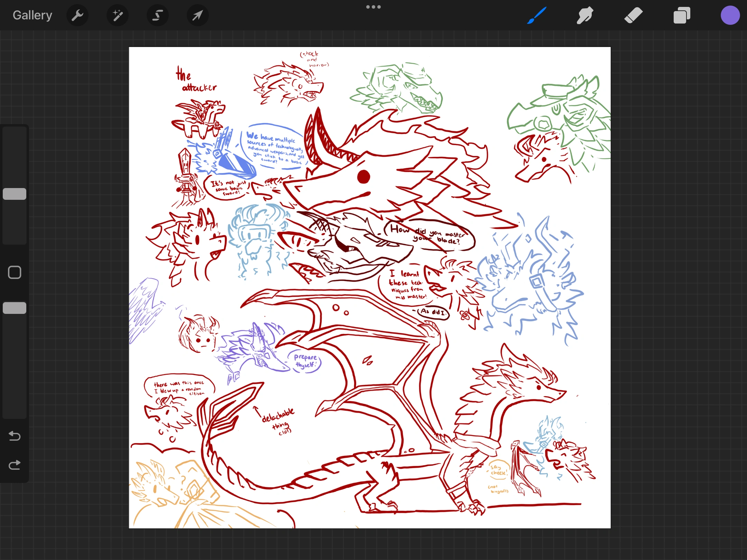Open the three-dot canvas options menu
This screenshot has width=747, height=560.
[x=373, y=7]
